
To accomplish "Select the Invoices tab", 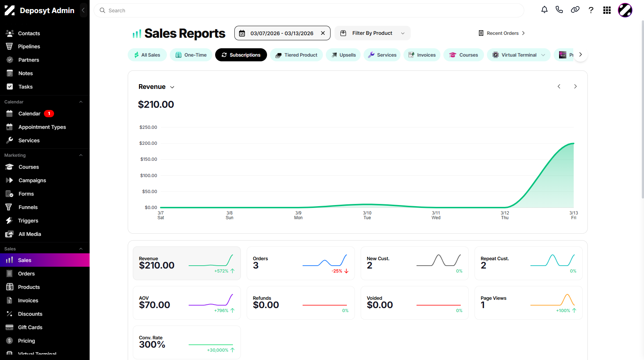I will (422, 55).
